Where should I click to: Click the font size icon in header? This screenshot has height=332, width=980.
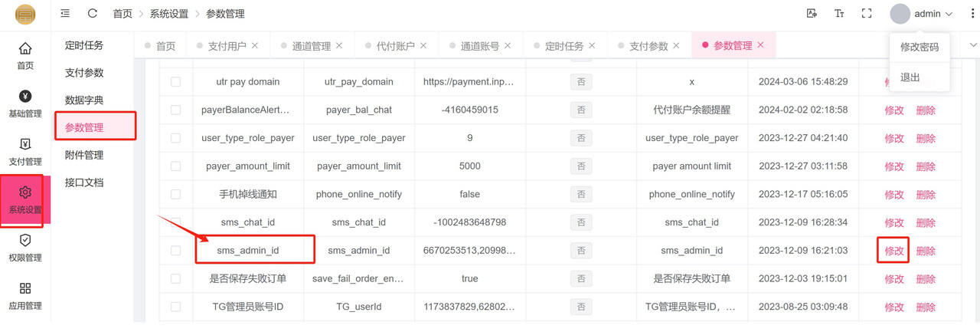(839, 14)
